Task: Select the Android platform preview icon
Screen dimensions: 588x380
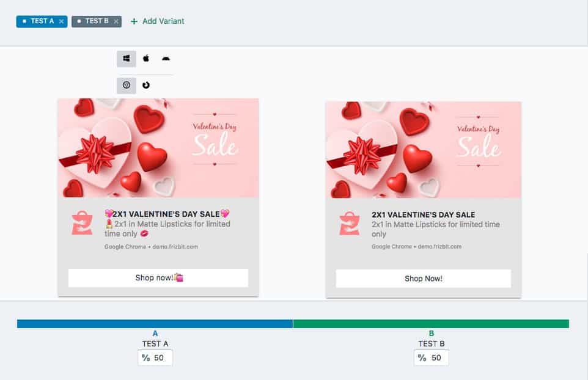Action: point(166,59)
